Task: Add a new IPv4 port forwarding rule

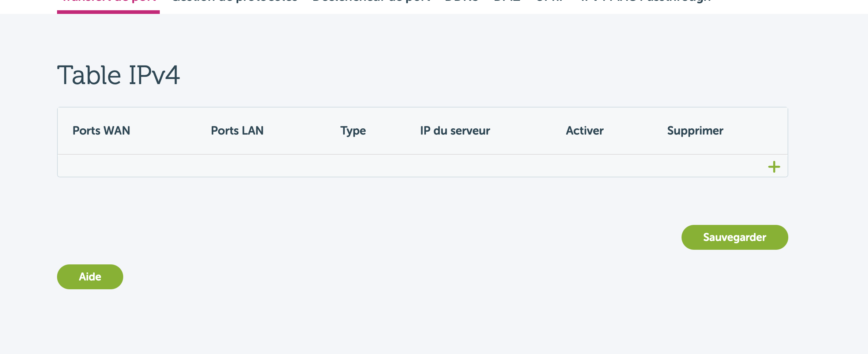Action: click(774, 167)
